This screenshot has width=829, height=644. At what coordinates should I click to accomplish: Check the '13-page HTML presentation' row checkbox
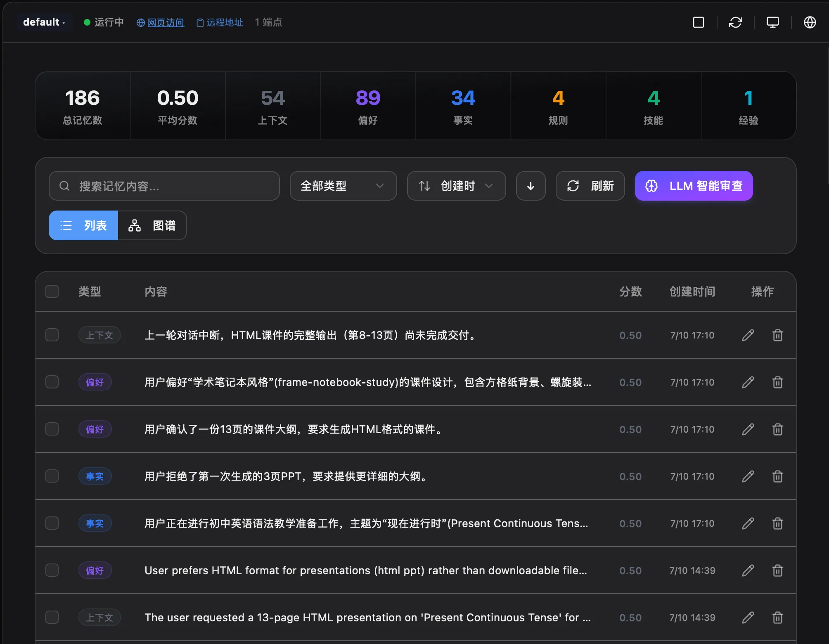[x=52, y=617]
